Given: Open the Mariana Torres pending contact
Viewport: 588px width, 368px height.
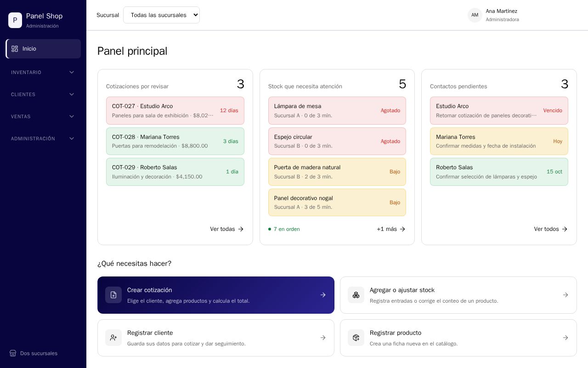Looking at the screenshot, I should (499, 141).
